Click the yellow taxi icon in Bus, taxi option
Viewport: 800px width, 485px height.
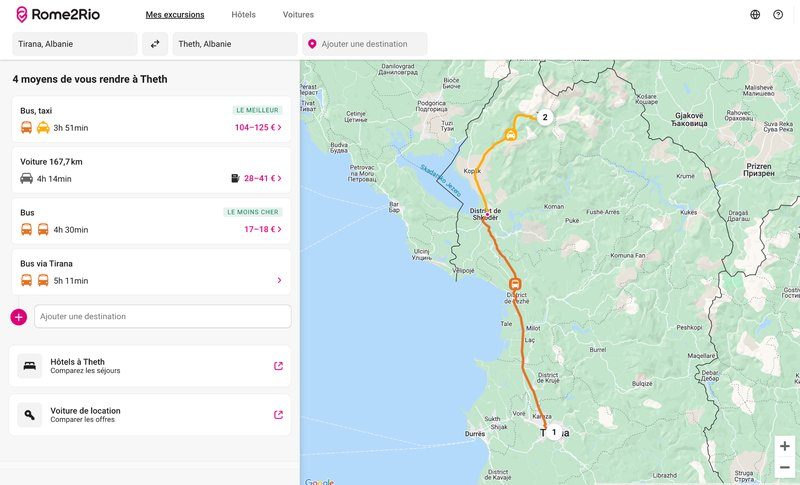(x=43, y=127)
